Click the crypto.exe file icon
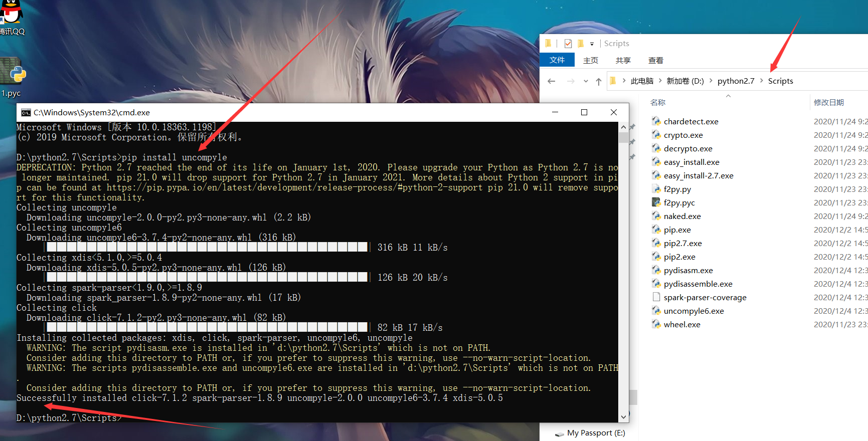Screen dimensions: 868x441 (x=656, y=135)
